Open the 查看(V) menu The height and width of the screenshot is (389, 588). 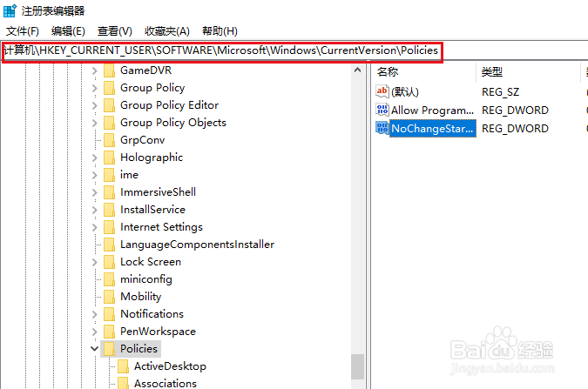(x=114, y=31)
